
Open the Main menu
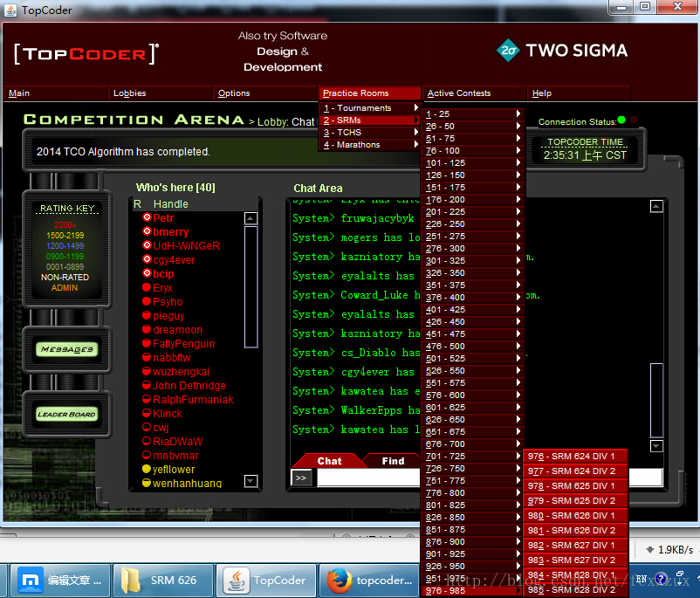[x=56, y=93]
